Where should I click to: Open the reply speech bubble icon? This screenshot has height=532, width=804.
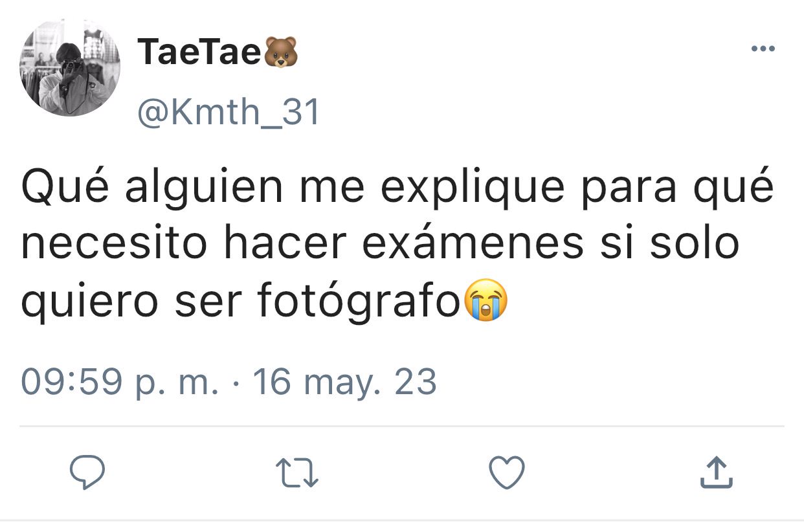87,472
